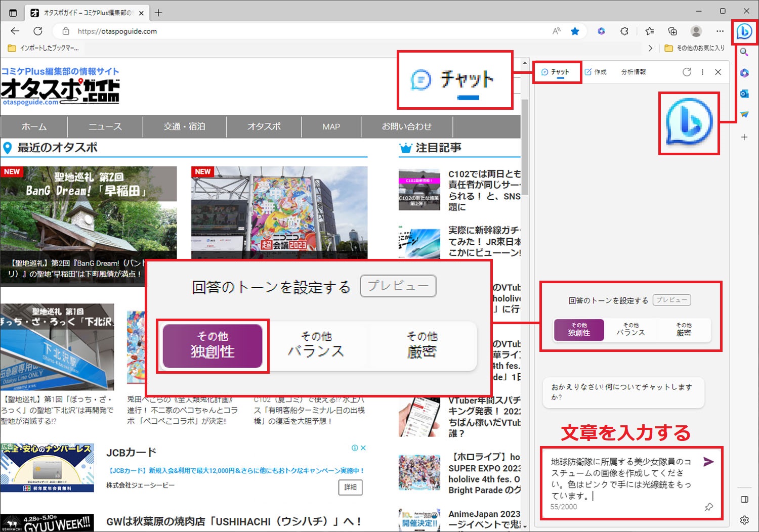Open Copilot with the browser toolbar icon
Image resolution: width=759 pixels, height=532 pixels.
pyautogui.click(x=744, y=32)
